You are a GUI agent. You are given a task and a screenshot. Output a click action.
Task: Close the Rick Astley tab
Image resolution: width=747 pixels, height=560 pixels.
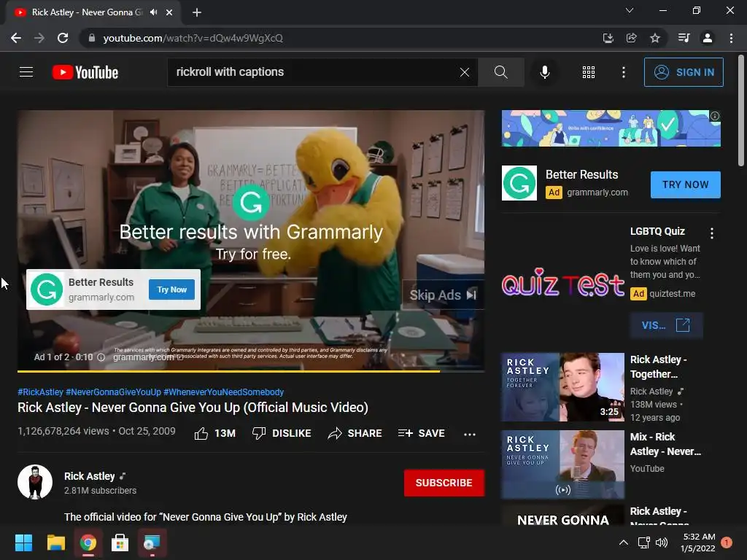click(169, 12)
